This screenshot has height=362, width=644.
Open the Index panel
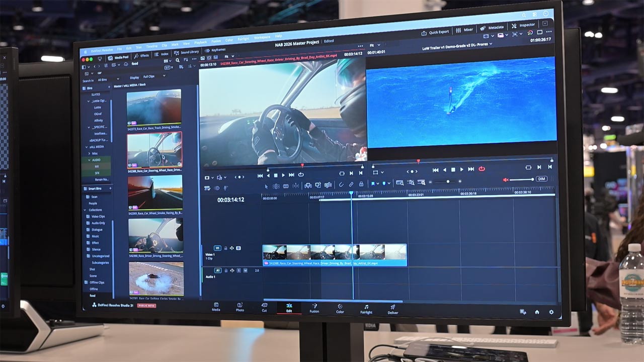click(162, 54)
